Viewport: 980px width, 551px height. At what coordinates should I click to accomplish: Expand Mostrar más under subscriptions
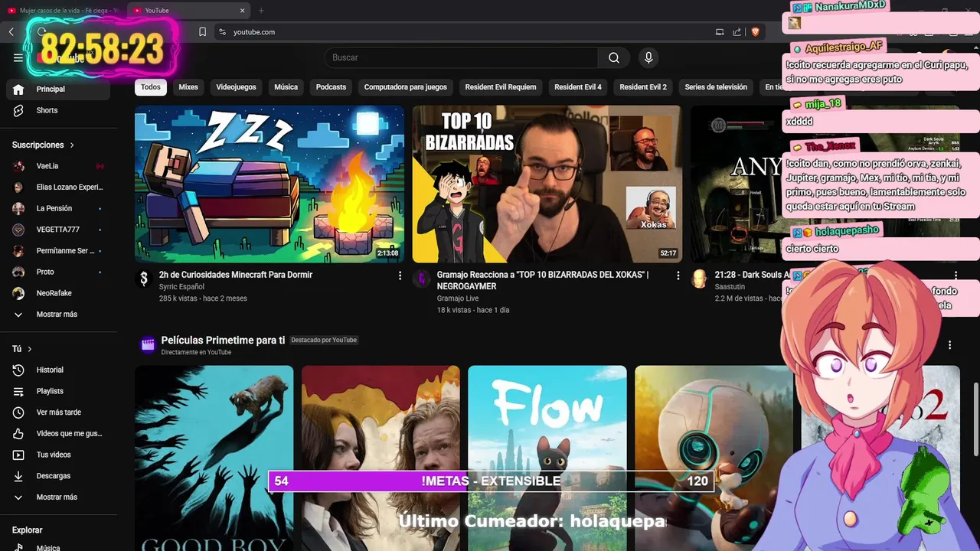[x=58, y=315]
